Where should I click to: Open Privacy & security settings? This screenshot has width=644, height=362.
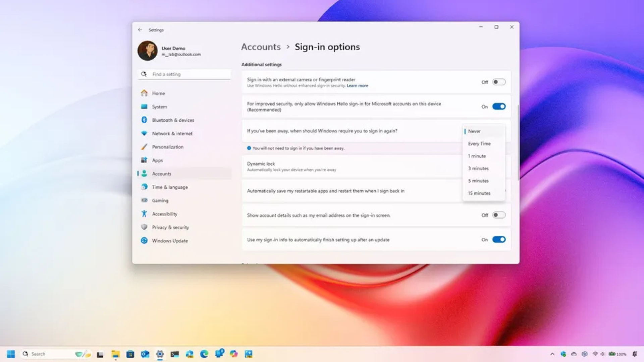click(x=170, y=227)
